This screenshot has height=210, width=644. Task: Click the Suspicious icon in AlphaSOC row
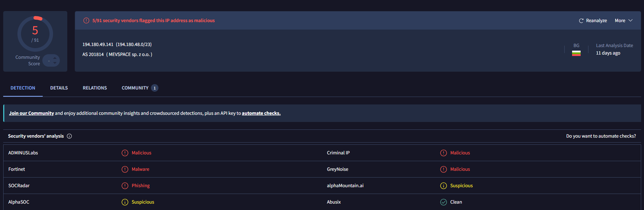pos(125,202)
